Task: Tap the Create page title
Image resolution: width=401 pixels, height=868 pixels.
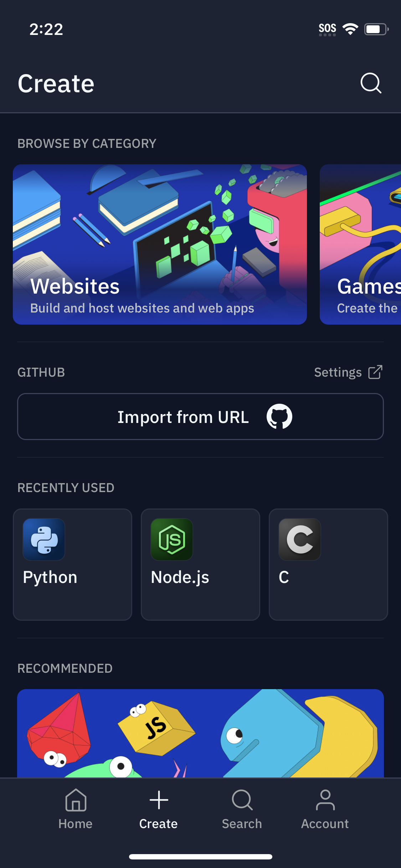Action: 56,84
